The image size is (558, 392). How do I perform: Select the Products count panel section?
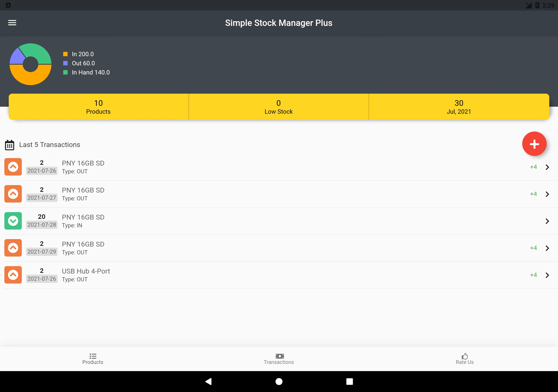pos(99,107)
